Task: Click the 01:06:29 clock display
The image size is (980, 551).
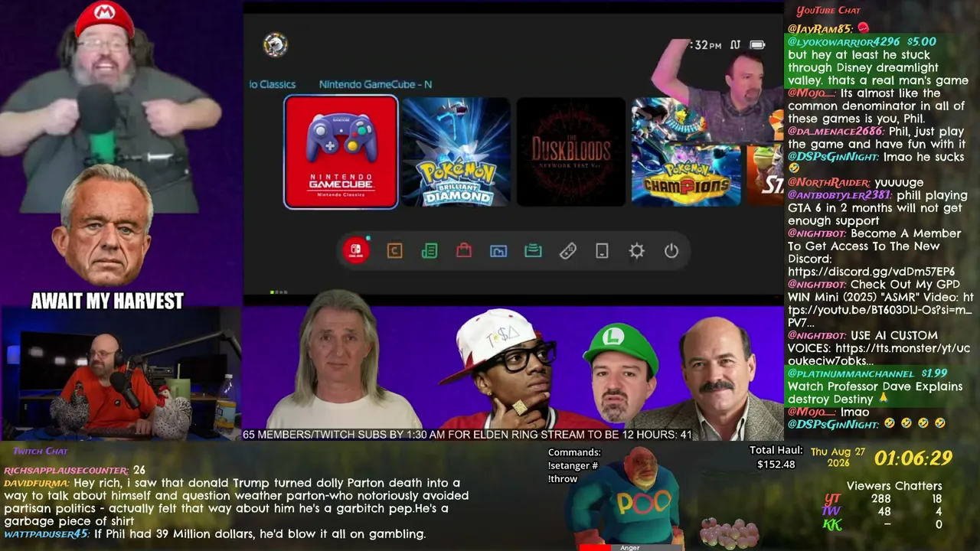Action: tap(913, 458)
